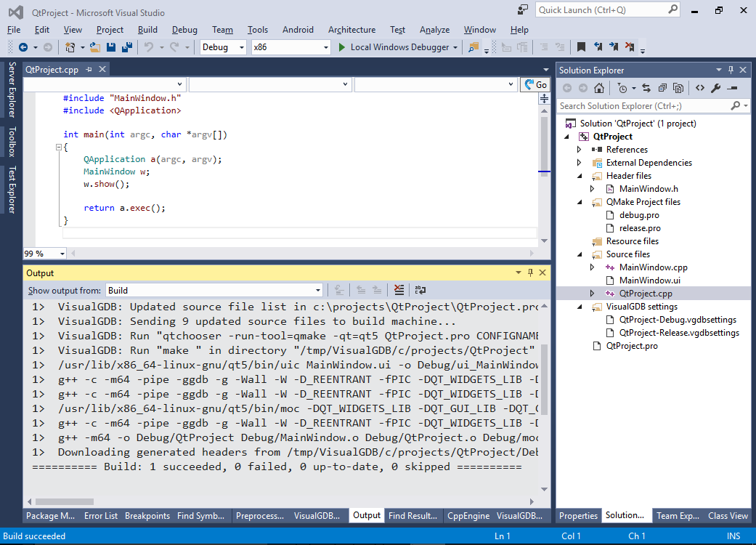Toggle Word Wrap in the Output panel

420,290
